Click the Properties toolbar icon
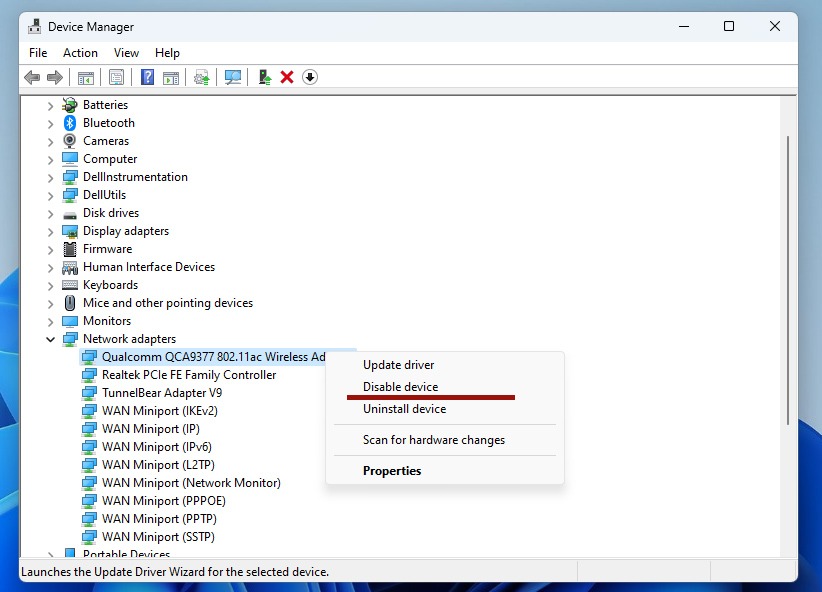The image size is (822, 592). [115, 77]
